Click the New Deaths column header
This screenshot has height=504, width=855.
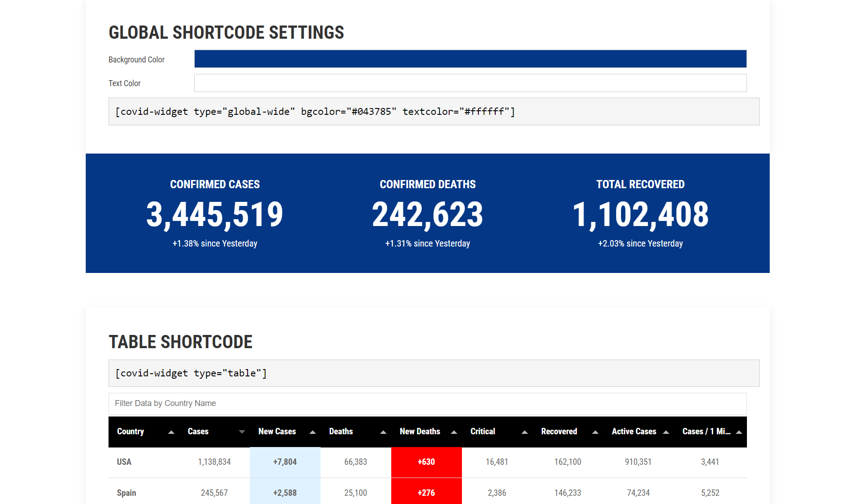[x=420, y=432]
